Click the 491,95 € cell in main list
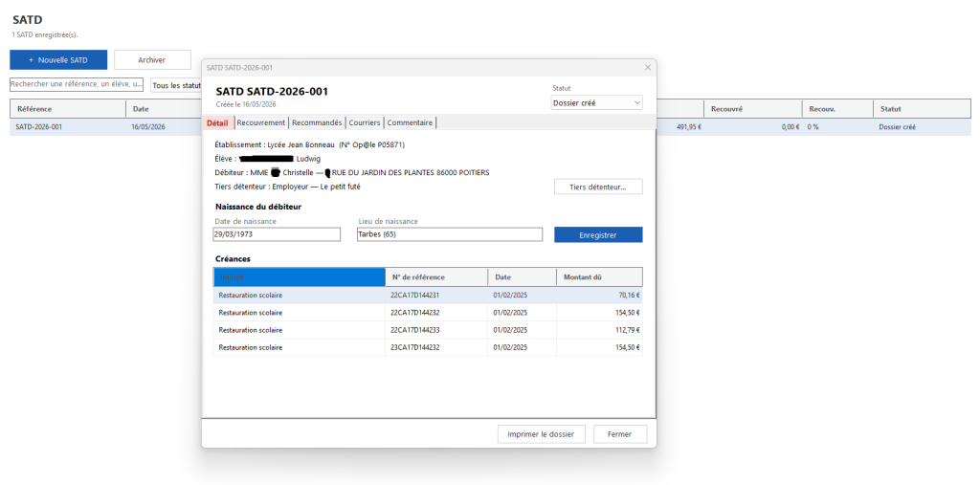The width and height of the screenshot is (980, 485). 680,127
